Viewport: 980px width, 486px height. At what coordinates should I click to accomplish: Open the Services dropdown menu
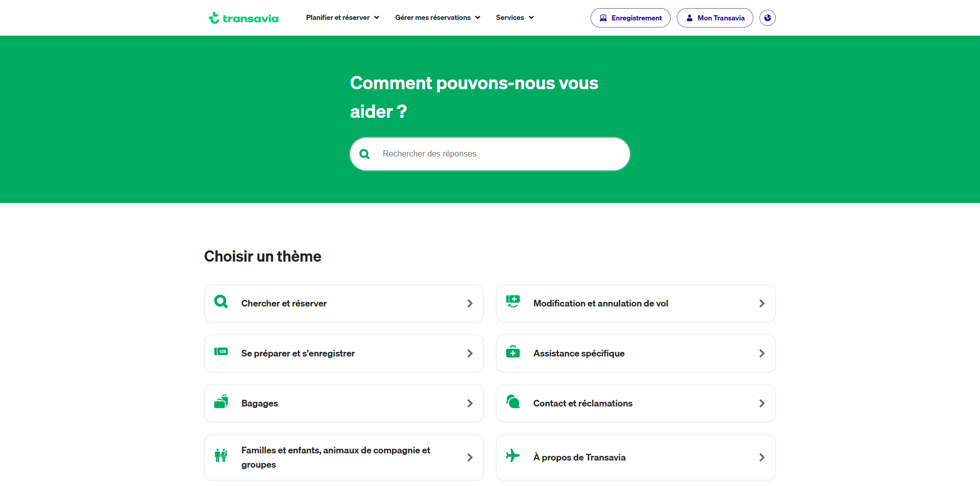(514, 17)
